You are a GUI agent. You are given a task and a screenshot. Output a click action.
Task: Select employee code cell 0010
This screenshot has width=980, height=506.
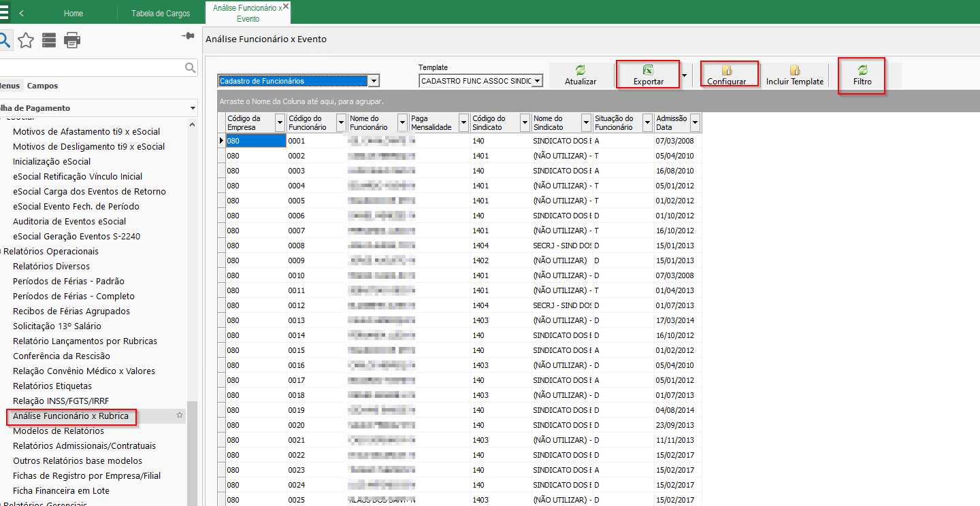pyautogui.click(x=316, y=275)
